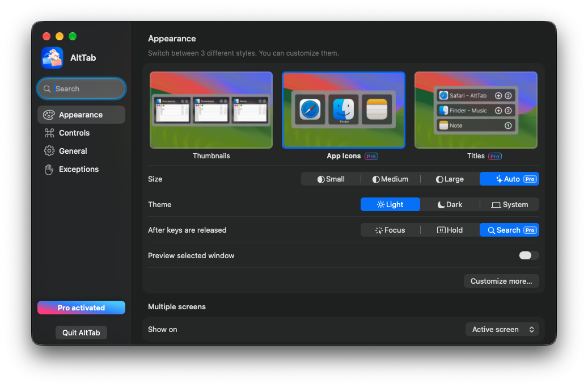The height and width of the screenshot is (387, 588).
Task: Click the AltTab rabbit app icon
Action: [x=52, y=58]
